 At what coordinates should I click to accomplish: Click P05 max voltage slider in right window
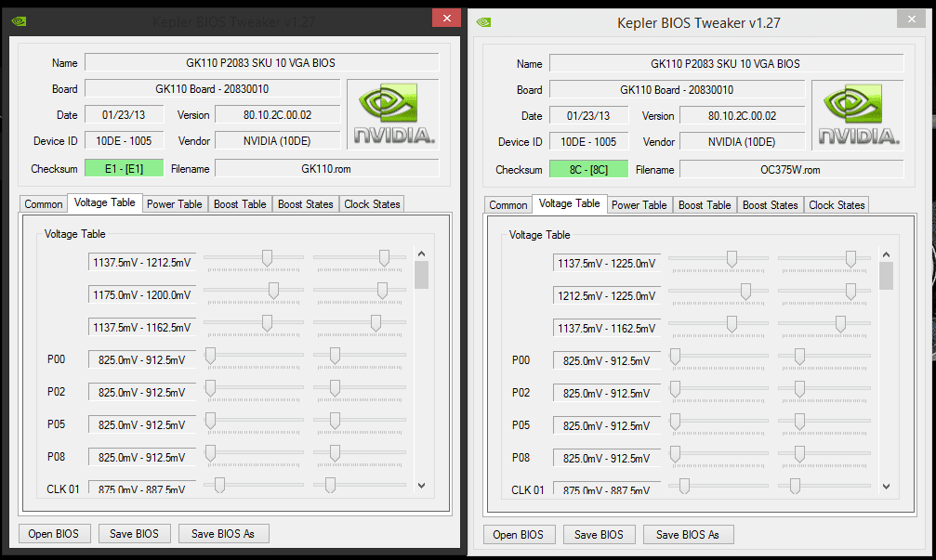pyautogui.click(x=799, y=423)
